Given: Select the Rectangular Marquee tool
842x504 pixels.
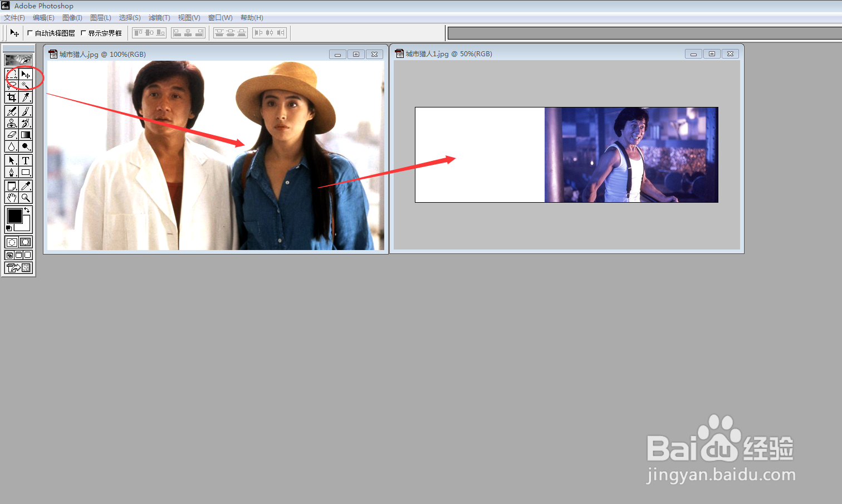Looking at the screenshot, I should click(12, 74).
